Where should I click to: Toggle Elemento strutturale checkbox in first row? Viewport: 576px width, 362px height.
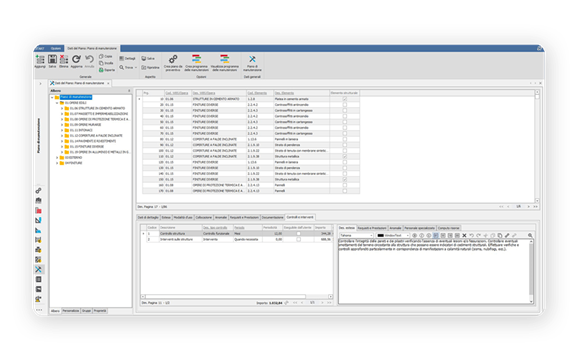click(x=345, y=99)
